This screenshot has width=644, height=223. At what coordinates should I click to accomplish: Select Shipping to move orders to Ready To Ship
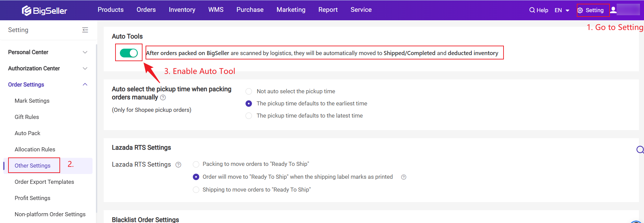[196, 190]
